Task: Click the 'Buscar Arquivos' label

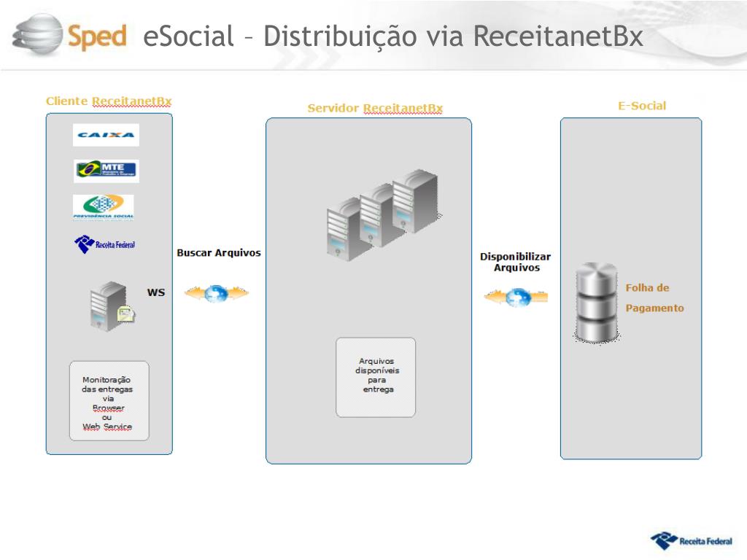Action: coord(219,253)
